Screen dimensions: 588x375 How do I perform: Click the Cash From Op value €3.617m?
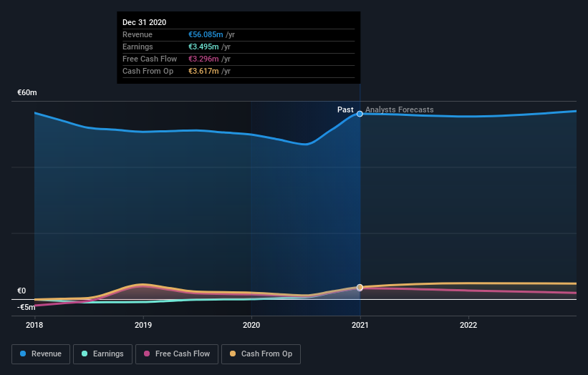(203, 71)
